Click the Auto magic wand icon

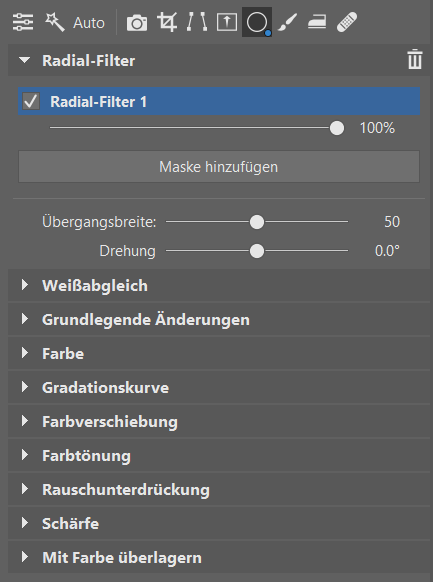(x=55, y=22)
